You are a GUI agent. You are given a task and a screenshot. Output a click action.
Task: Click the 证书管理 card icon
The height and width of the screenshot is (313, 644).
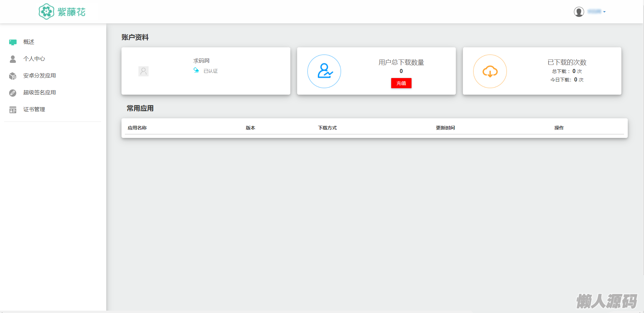coord(13,110)
